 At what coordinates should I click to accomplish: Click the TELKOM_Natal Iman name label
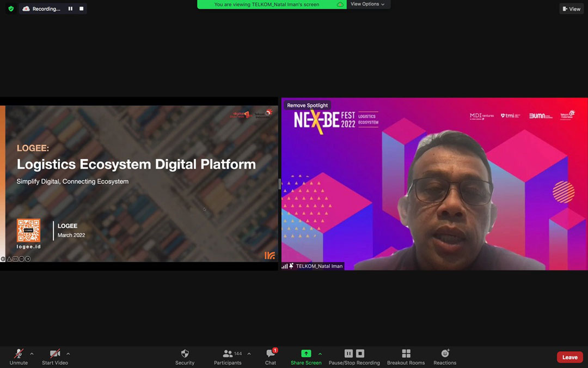(319, 266)
